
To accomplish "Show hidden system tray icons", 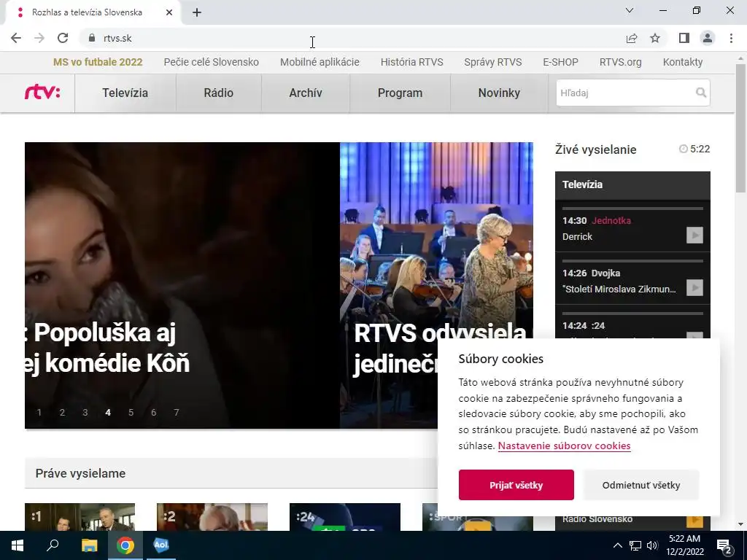I will 617,545.
